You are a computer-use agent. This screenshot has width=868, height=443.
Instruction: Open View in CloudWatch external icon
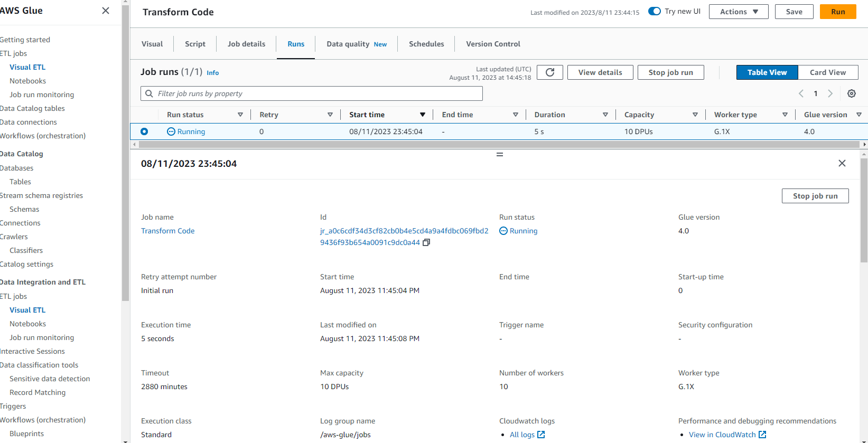(x=762, y=435)
